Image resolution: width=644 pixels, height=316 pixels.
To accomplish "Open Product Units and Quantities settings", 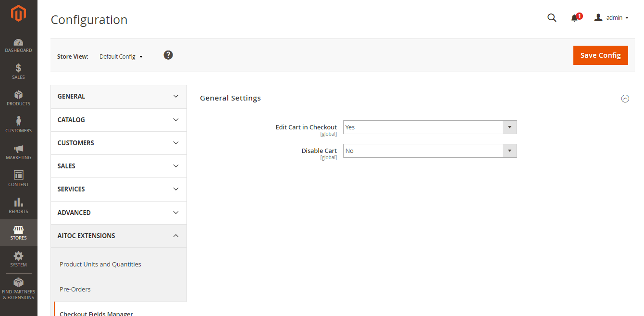I will click(100, 264).
